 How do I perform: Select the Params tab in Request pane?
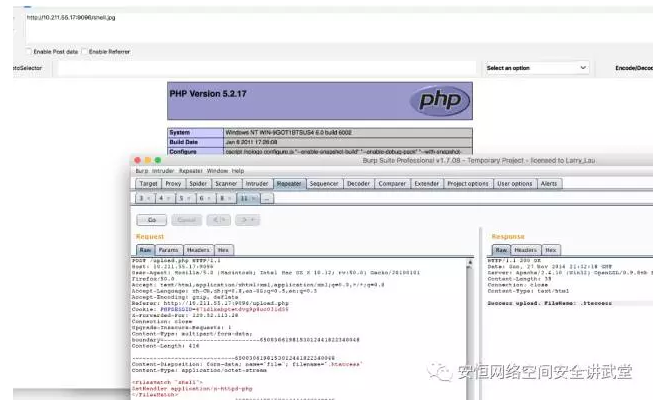pos(169,250)
